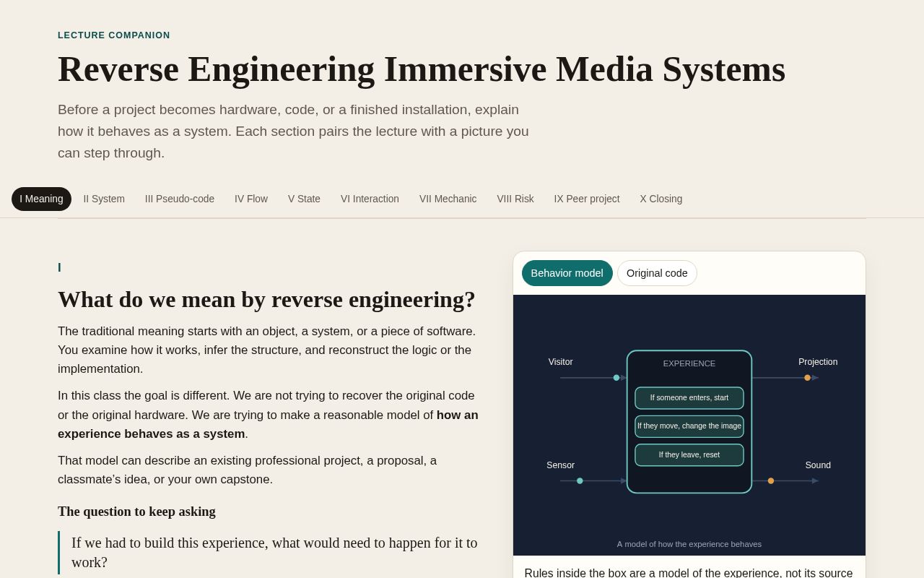Jump to II System section
Viewport: 924px width, 578px height.
pos(104,199)
